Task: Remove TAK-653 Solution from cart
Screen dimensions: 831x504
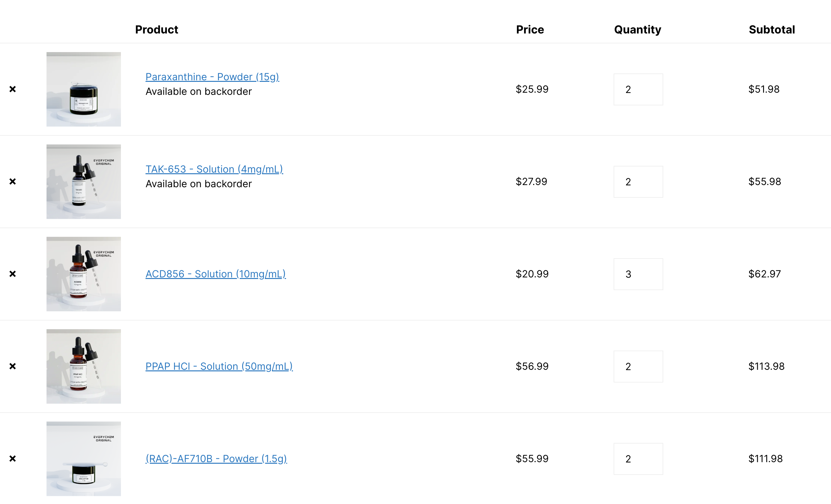Action: [x=12, y=181]
